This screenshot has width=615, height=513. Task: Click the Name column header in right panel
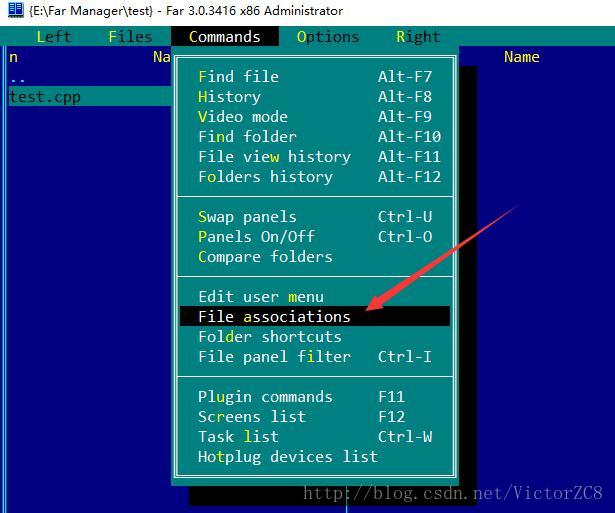(521, 57)
